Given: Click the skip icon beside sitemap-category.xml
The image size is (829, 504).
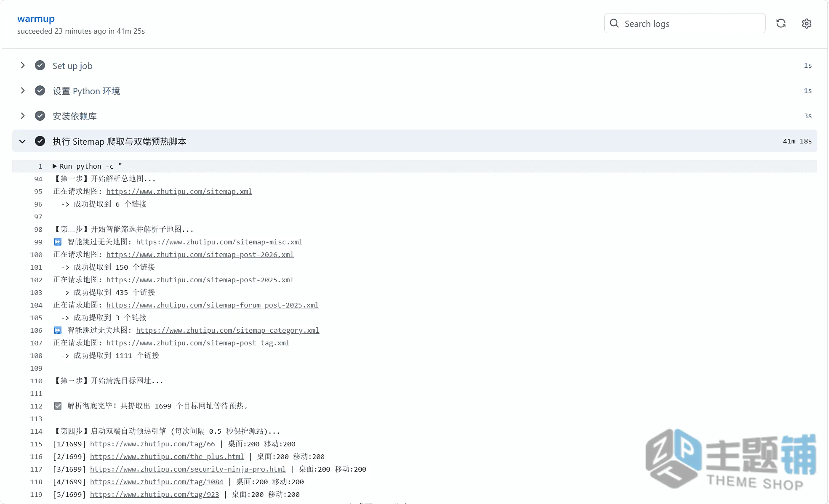Looking at the screenshot, I should click(x=58, y=330).
